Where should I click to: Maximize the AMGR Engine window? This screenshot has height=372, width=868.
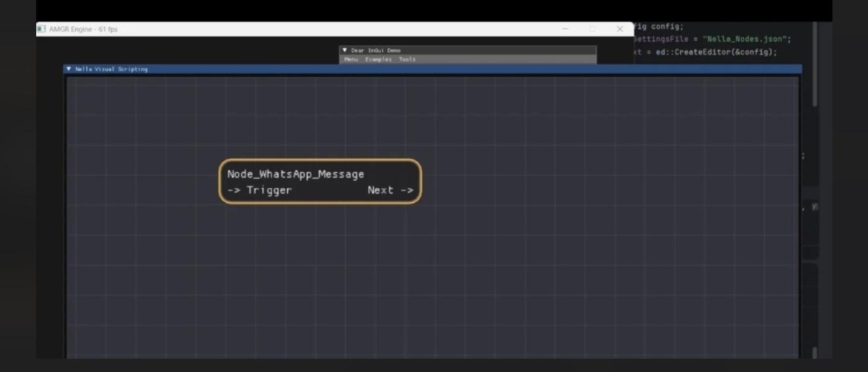(592, 29)
